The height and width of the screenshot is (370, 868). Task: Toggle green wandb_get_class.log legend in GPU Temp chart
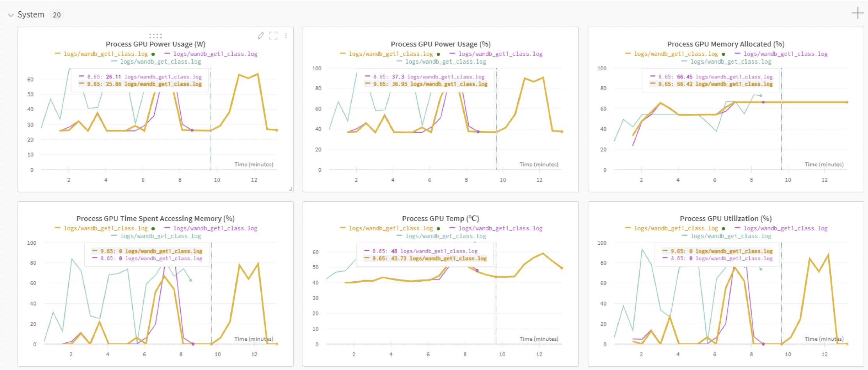441,236
